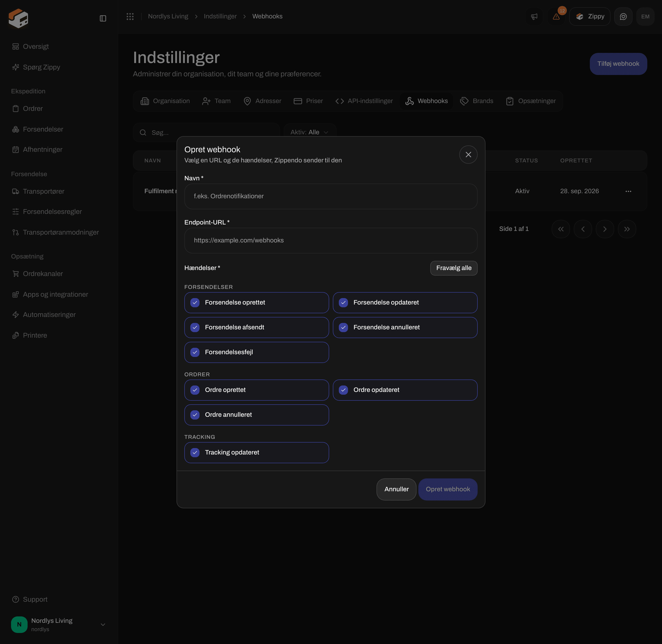Open the chat support icon in header
Image resolution: width=662 pixels, height=644 pixels.
pos(623,17)
